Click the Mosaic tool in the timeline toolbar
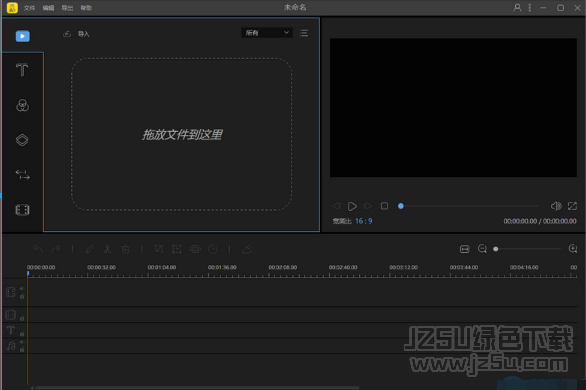Image resolution: width=586 pixels, height=390 pixels. coord(195,249)
